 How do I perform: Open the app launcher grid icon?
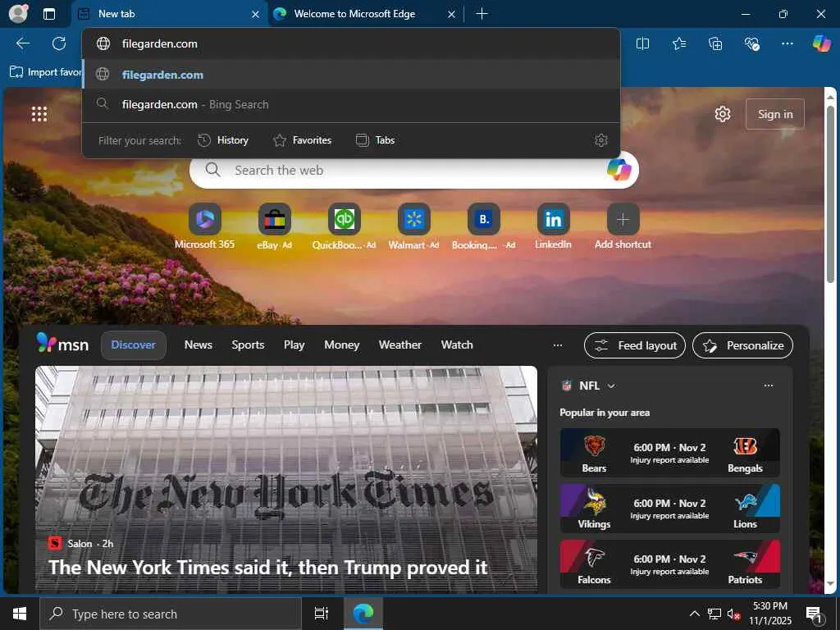coord(39,114)
